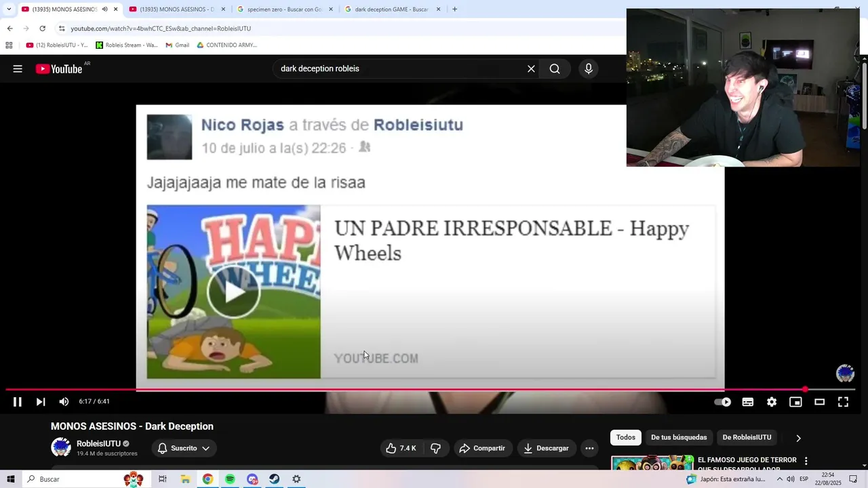Select the 'De tus búsquedas' chip
This screenshot has width=868, height=488.
point(679,437)
